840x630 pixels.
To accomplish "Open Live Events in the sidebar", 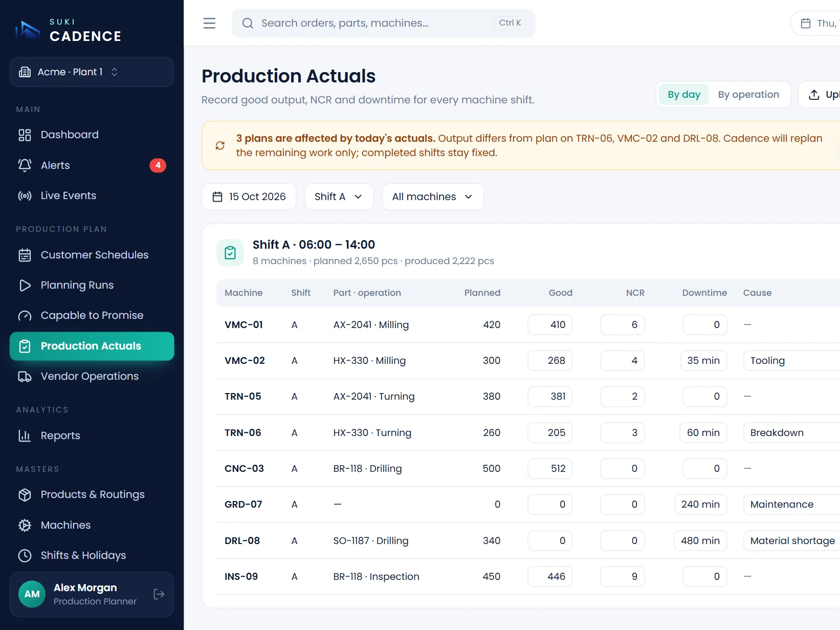I will pos(92,195).
